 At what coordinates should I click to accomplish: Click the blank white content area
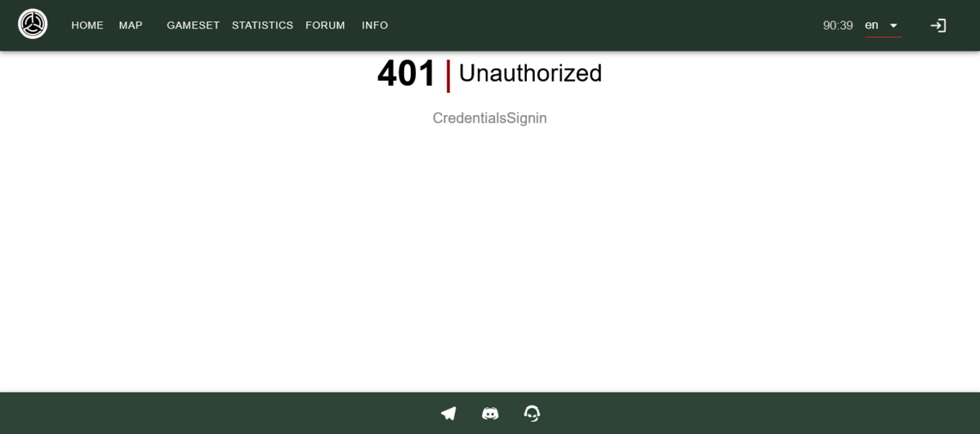[x=490, y=261]
